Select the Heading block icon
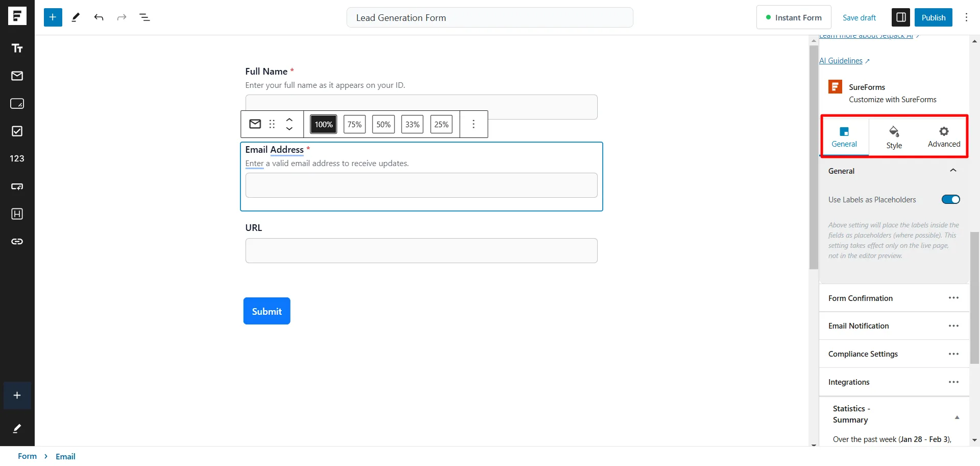The width and height of the screenshot is (980, 466). tap(17, 214)
